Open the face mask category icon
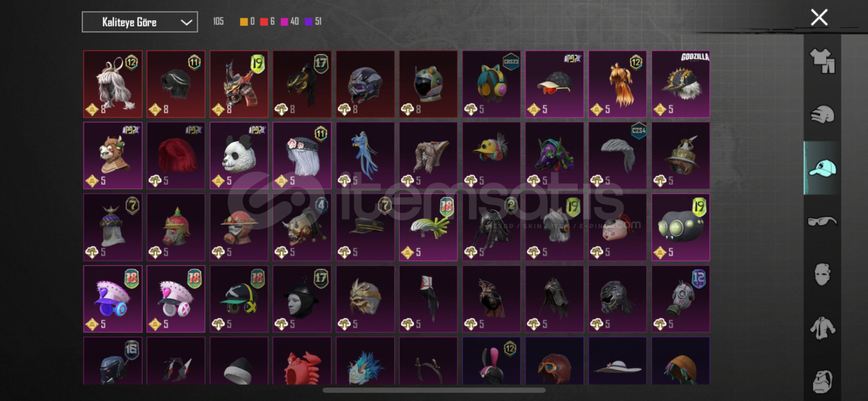The height and width of the screenshot is (401, 868). [x=822, y=274]
